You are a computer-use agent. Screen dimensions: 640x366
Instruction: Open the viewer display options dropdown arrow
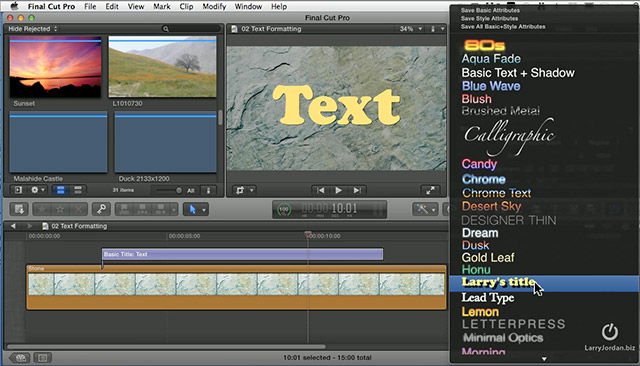coord(442,29)
